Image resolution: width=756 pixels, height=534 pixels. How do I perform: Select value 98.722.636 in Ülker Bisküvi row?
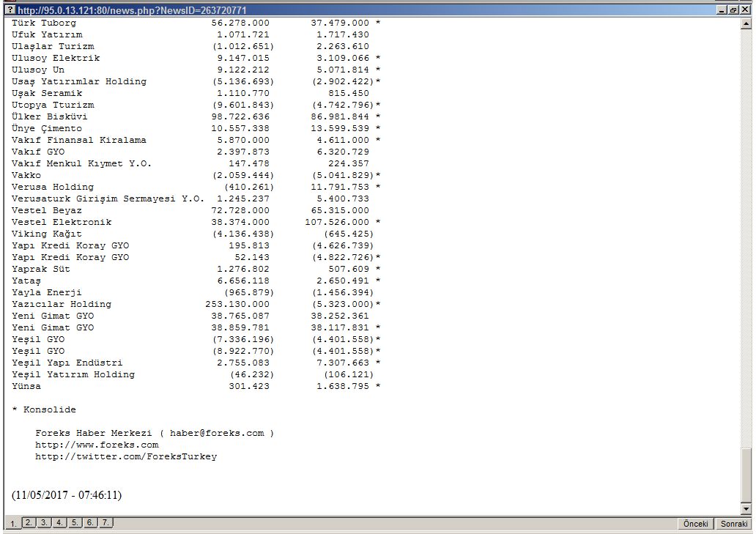click(x=240, y=116)
